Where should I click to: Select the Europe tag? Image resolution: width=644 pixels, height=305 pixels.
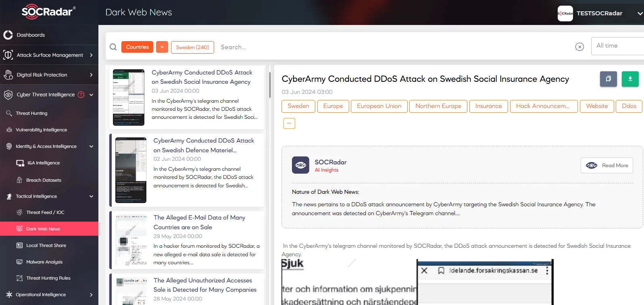coord(333,106)
